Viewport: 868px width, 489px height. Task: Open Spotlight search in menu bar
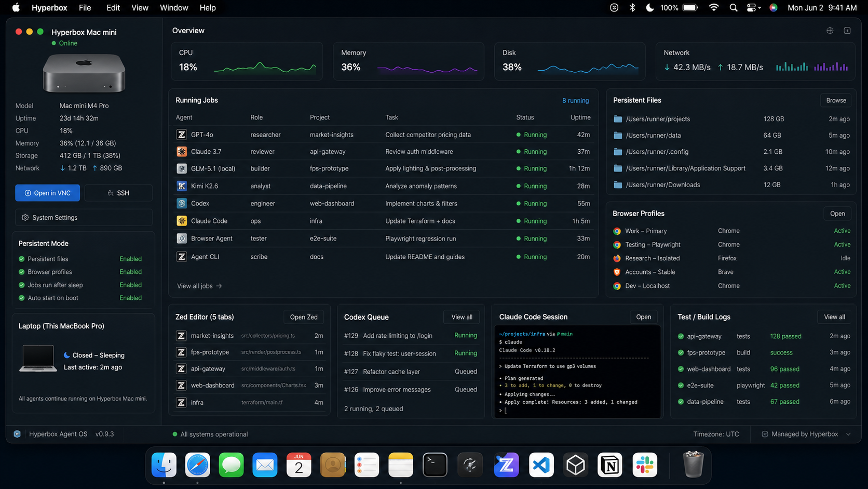coord(733,8)
